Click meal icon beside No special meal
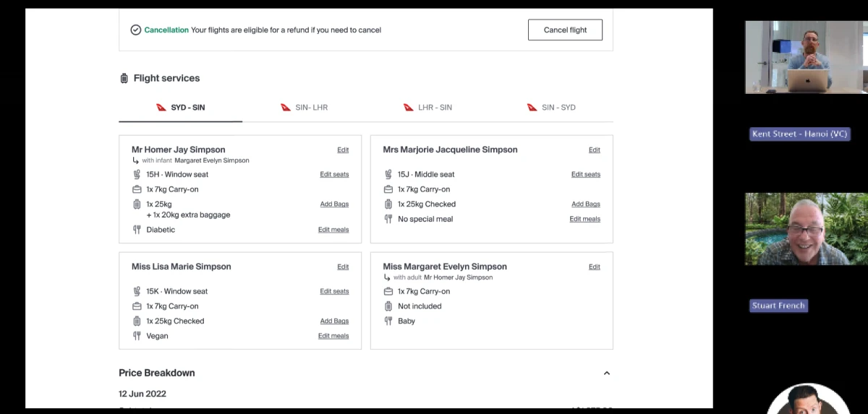This screenshot has width=868, height=414. coord(388,219)
